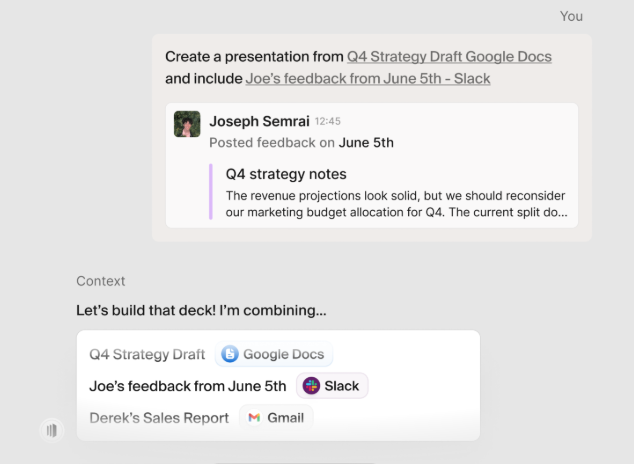Viewport: 634px width, 464px height.
Task: Click Joseph Semrai's avatar photo
Action: 187,124
